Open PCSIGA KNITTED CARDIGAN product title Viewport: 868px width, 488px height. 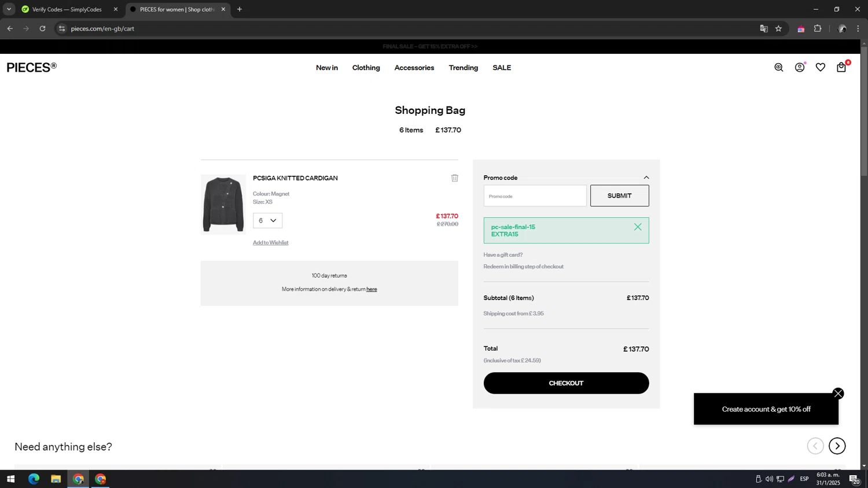point(295,178)
